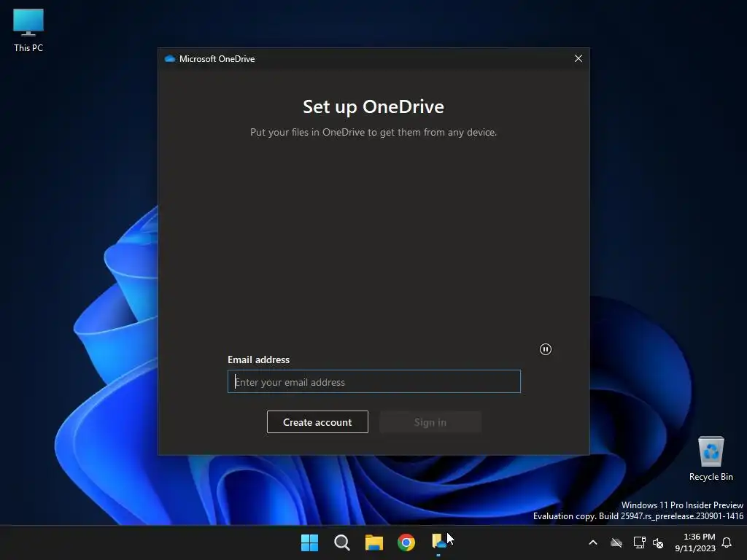Click the 'Put your files in OneDrive' subtitle

373,133
